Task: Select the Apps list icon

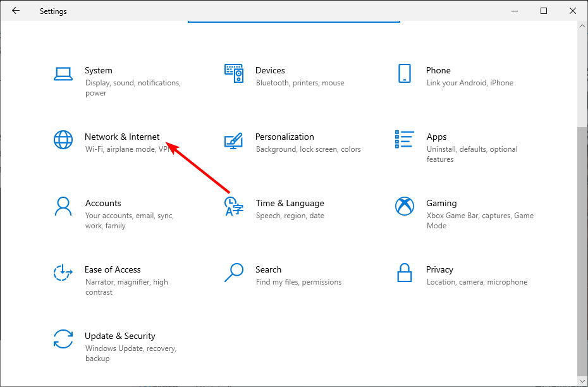Action: (x=404, y=140)
